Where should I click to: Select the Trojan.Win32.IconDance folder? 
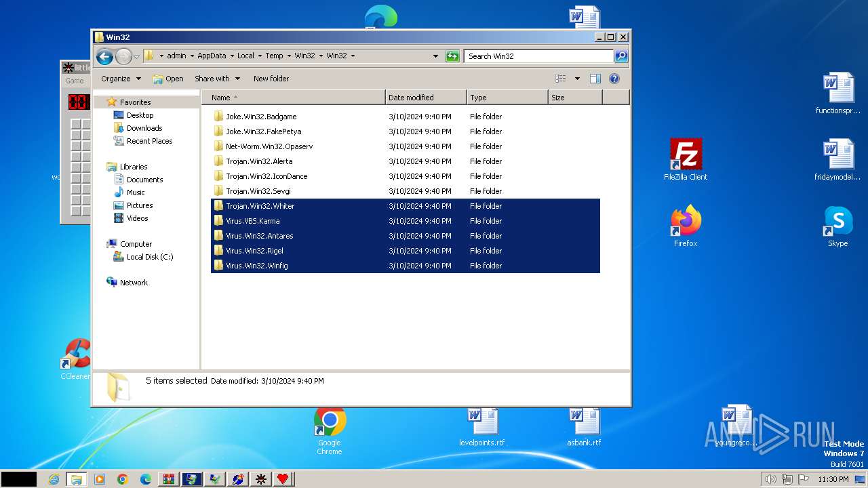tap(406, 176)
